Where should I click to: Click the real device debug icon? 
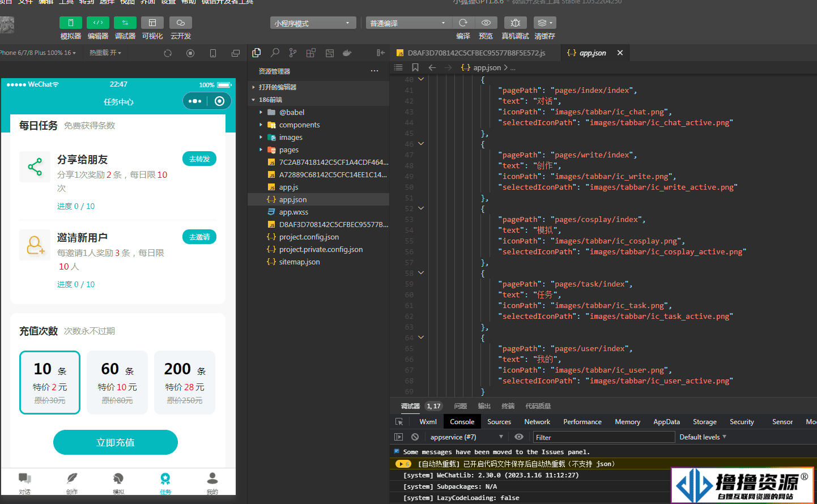(515, 23)
